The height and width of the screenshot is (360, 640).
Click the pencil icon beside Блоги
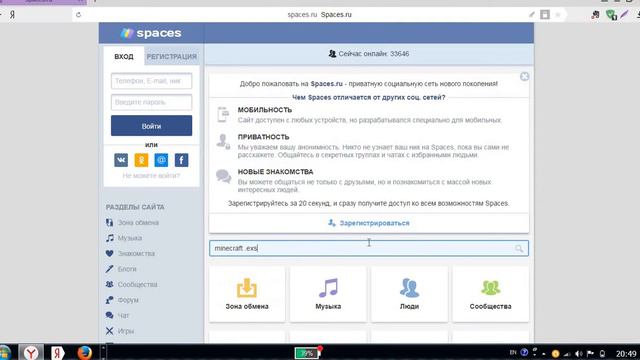click(x=109, y=269)
